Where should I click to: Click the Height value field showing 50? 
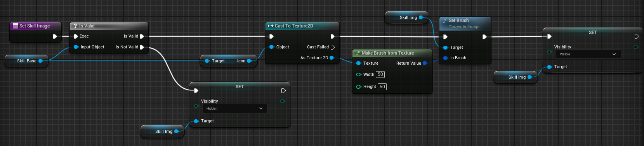pos(382,87)
